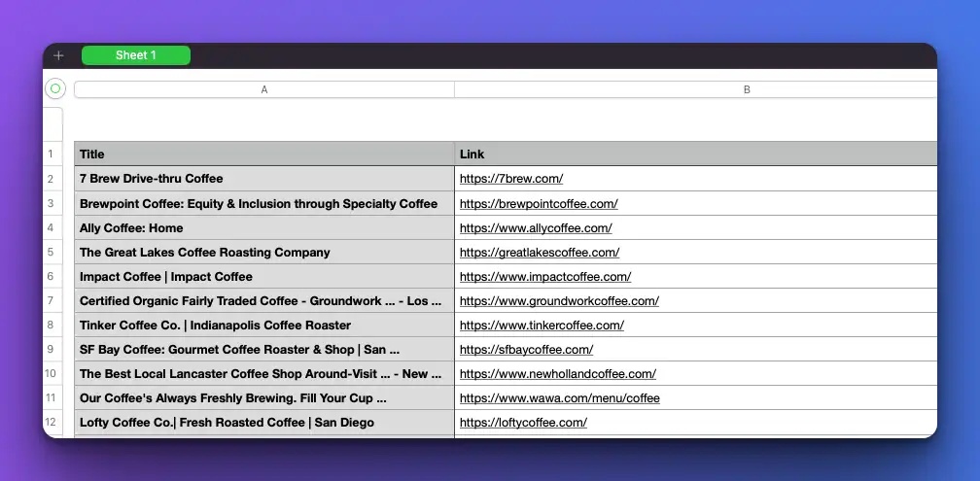Select the Link header cell
Screen dimensions: 980x481
point(696,154)
